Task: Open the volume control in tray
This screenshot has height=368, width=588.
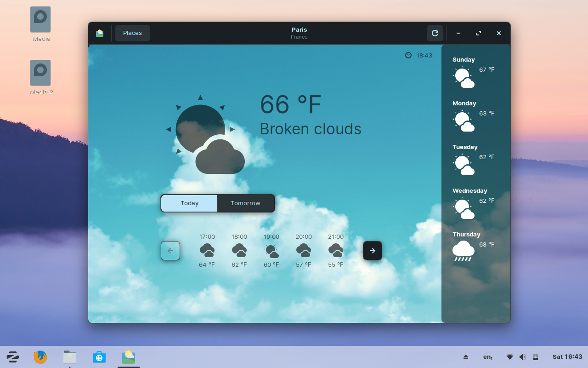Action: pos(522,357)
